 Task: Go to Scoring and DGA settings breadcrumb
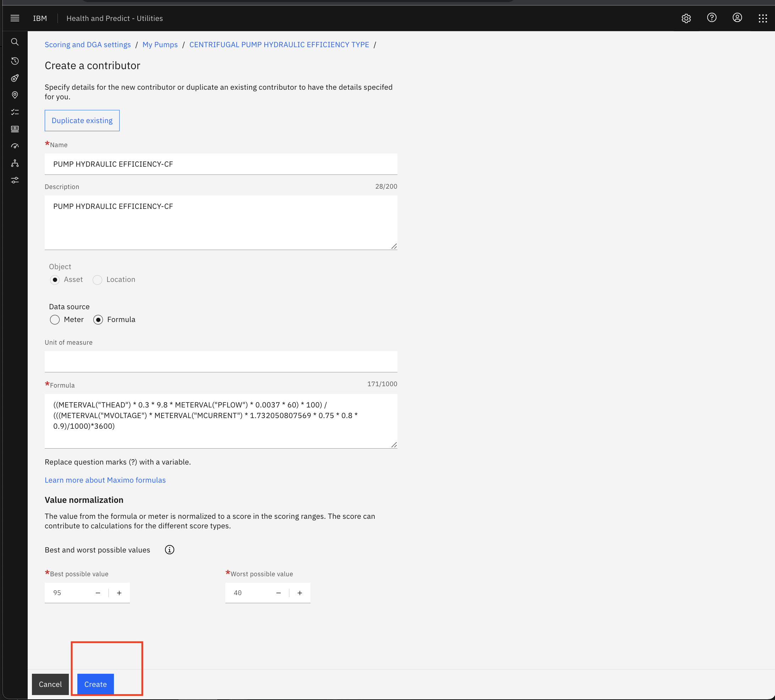point(88,45)
